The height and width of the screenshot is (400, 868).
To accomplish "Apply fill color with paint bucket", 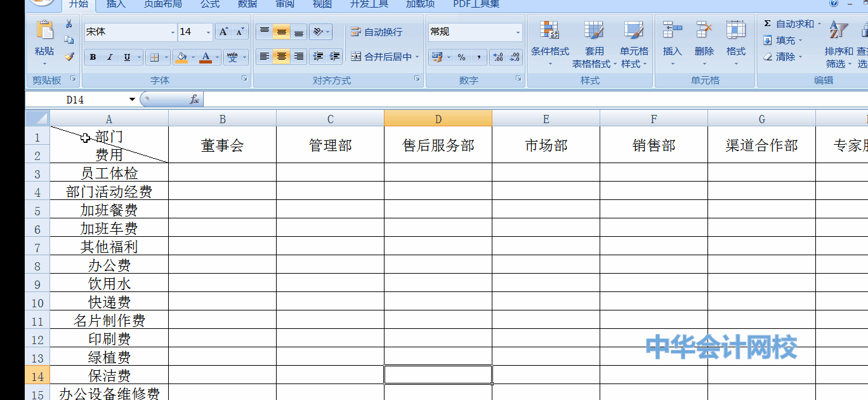I will [x=181, y=57].
